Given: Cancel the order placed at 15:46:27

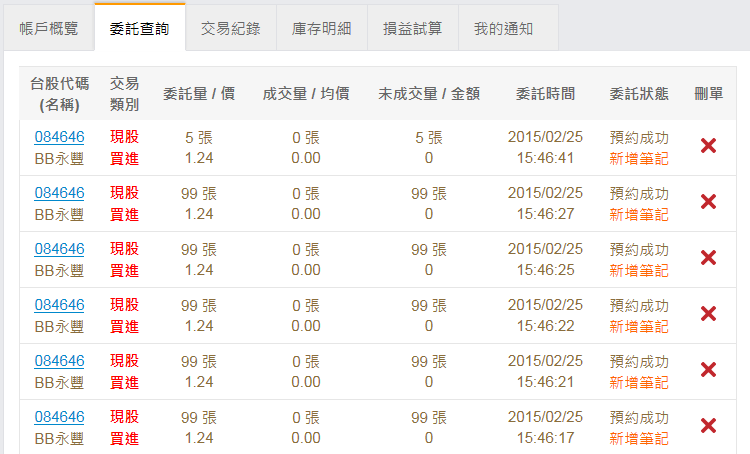Looking at the screenshot, I should (x=708, y=202).
